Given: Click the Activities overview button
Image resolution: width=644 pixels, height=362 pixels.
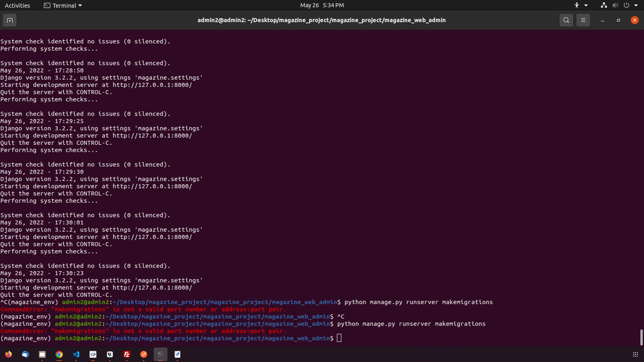Looking at the screenshot, I should [17, 6].
